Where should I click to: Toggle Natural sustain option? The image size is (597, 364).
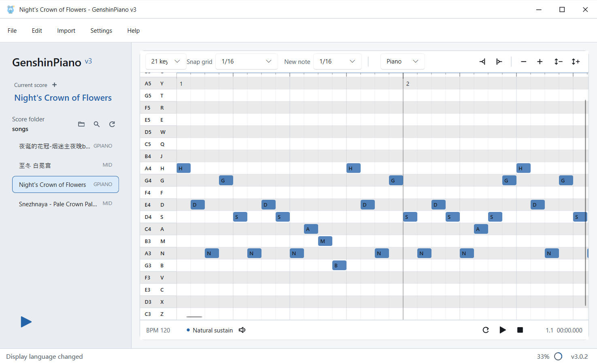(x=210, y=330)
